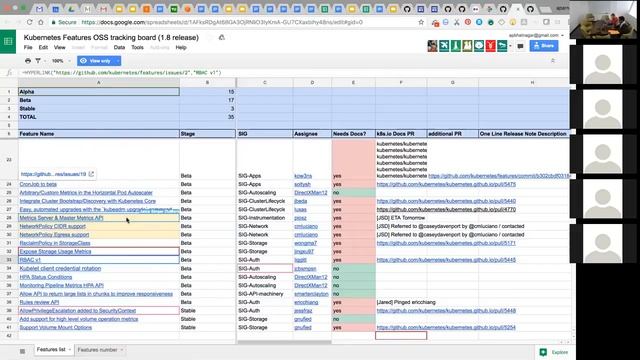
Task: Select the '[JSD] ETA Tomorrow' cell
Action: (x=401, y=218)
